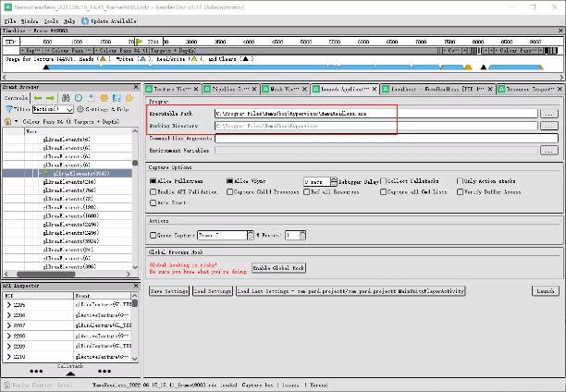The height and width of the screenshot is (392, 566).
Task: Expand API Inspector row 2210
Action: point(8,357)
